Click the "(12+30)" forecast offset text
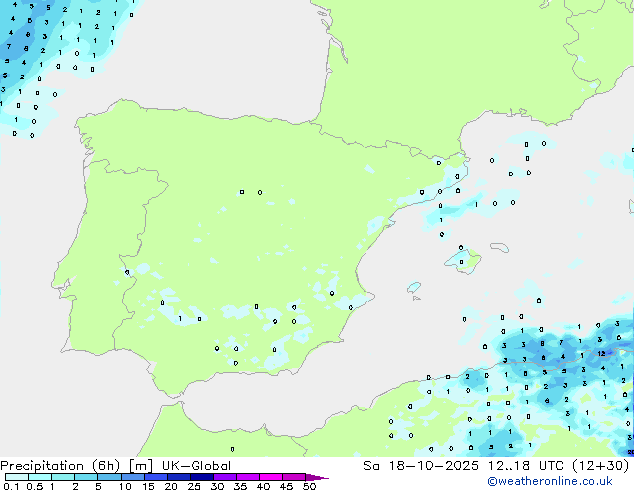634x490 pixels. pos(601,466)
